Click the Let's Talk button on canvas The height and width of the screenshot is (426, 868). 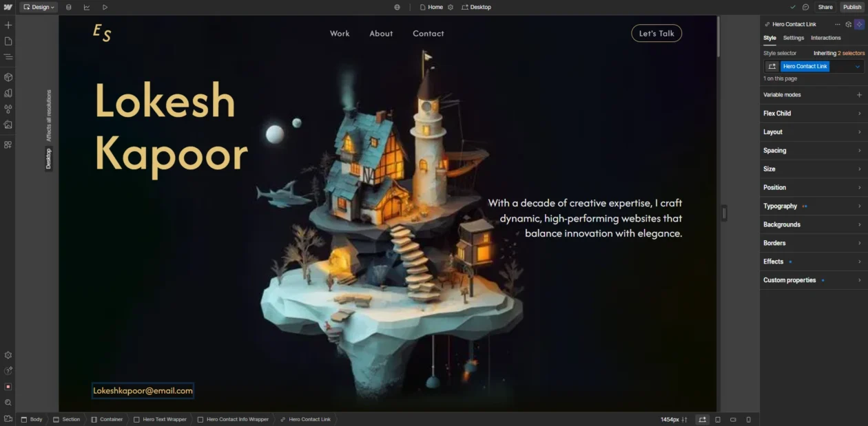pyautogui.click(x=657, y=33)
